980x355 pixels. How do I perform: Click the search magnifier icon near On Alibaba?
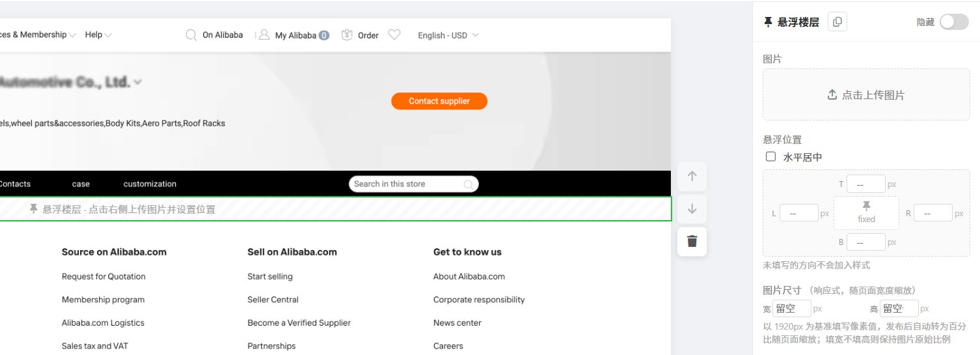pyautogui.click(x=191, y=35)
